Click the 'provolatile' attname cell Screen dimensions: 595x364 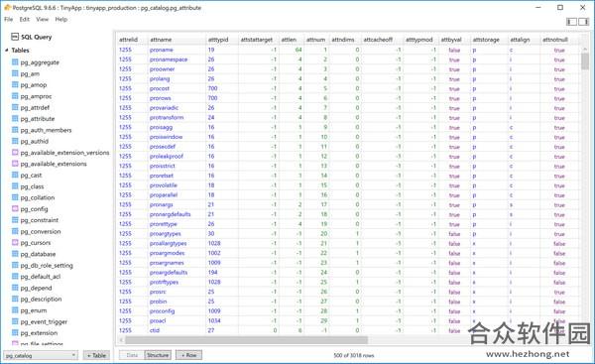[177, 185]
